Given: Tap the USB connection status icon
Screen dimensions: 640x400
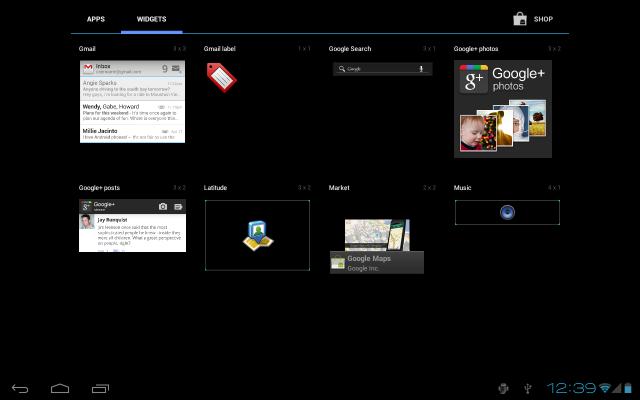Looking at the screenshot, I should [528, 387].
